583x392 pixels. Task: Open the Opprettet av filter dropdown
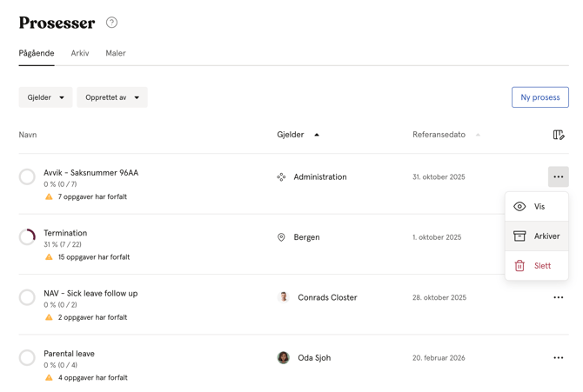click(x=112, y=97)
